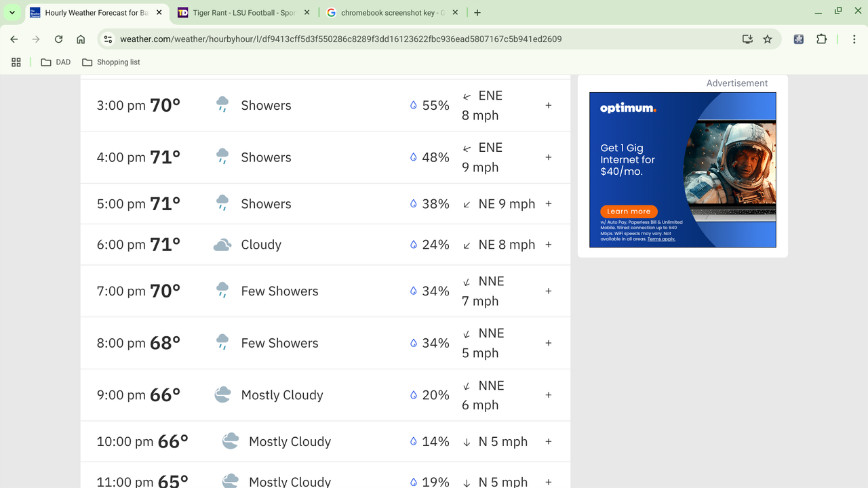This screenshot has height=488, width=868.
Task: Go back to previous page
Action: point(14,39)
